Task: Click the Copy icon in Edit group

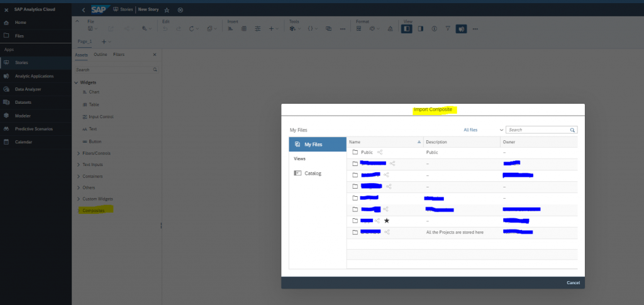Action: [210, 29]
